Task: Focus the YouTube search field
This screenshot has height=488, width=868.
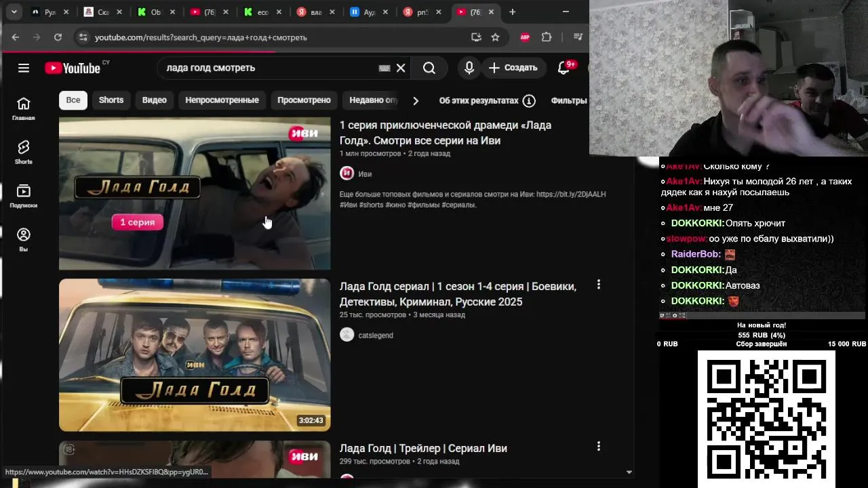Action: click(271, 68)
